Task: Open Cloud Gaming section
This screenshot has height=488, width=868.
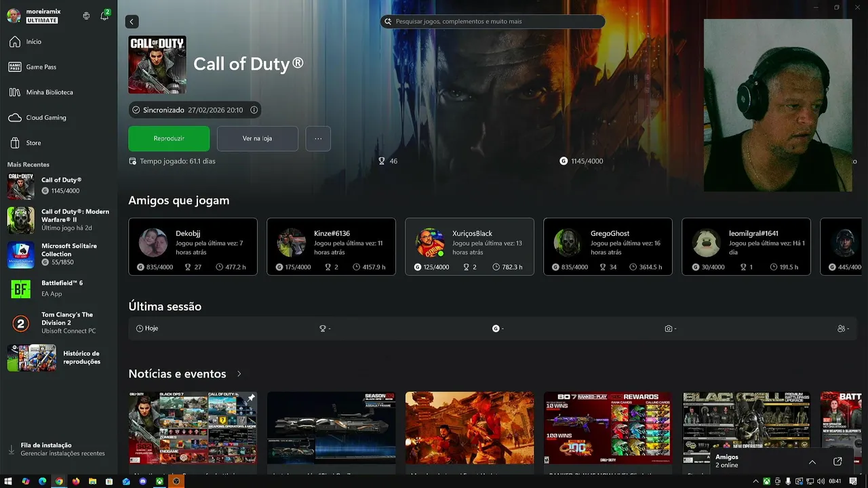Action: (58, 118)
